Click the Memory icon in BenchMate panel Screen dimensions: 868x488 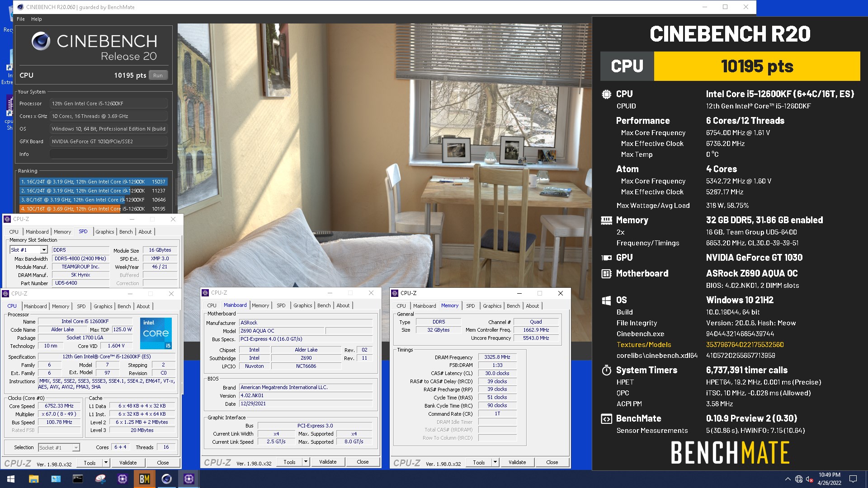tap(606, 220)
